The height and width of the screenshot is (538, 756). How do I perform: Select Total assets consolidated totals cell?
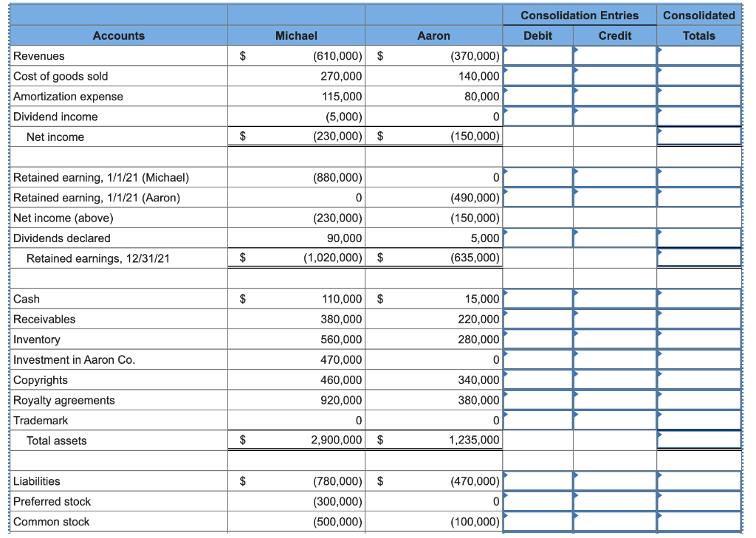click(699, 440)
